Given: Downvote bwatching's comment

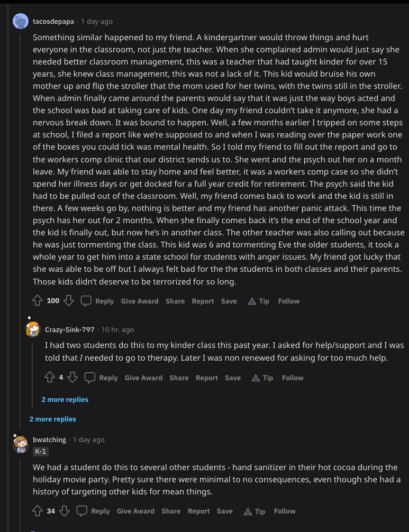Looking at the screenshot, I should [x=64, y=511].
